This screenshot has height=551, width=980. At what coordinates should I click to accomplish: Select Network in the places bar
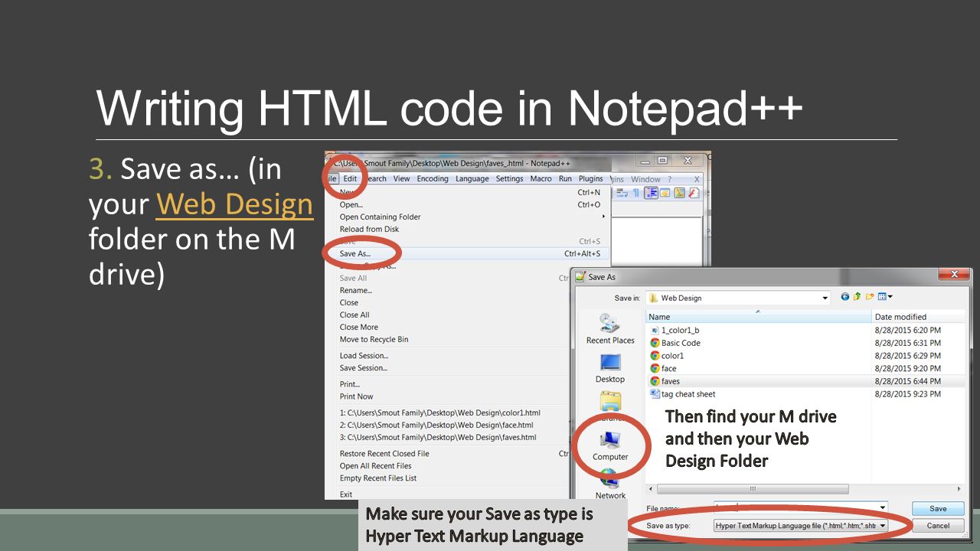tap(610, 485)
